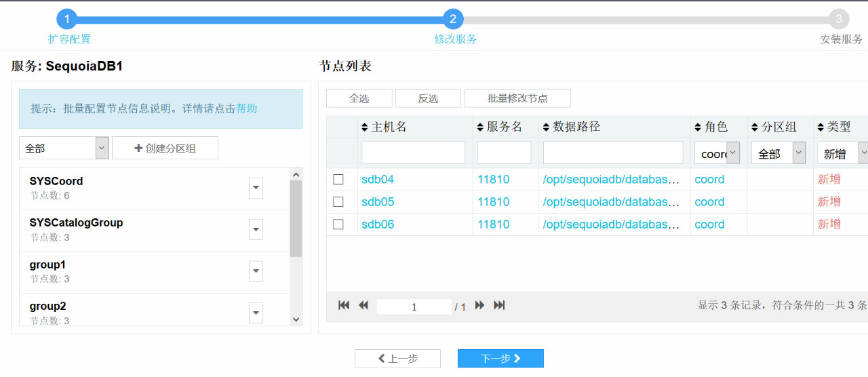The width and height of the screenshot is (868, 377).
Task: Tick the checkbox for sdb04 row
Action: [338, 180]
